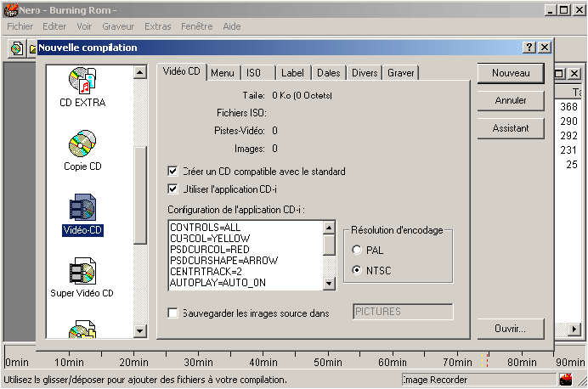Click the 40min mark on timeline ruler
The width and height of the screenshot is (588, 389).
click(263, 362)
